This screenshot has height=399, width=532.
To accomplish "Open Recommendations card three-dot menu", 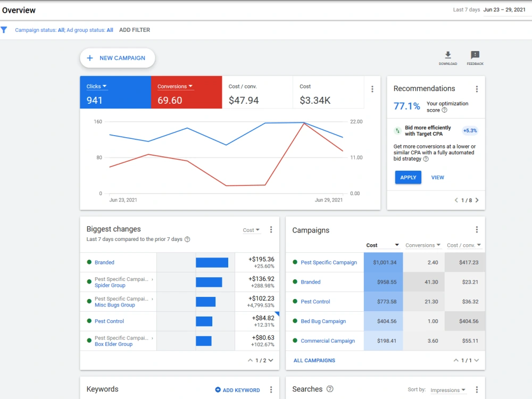I will pos(477,89).
